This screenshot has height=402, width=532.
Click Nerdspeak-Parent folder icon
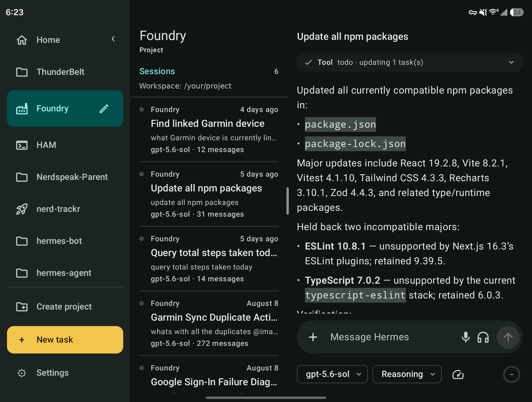coord(22,177)
